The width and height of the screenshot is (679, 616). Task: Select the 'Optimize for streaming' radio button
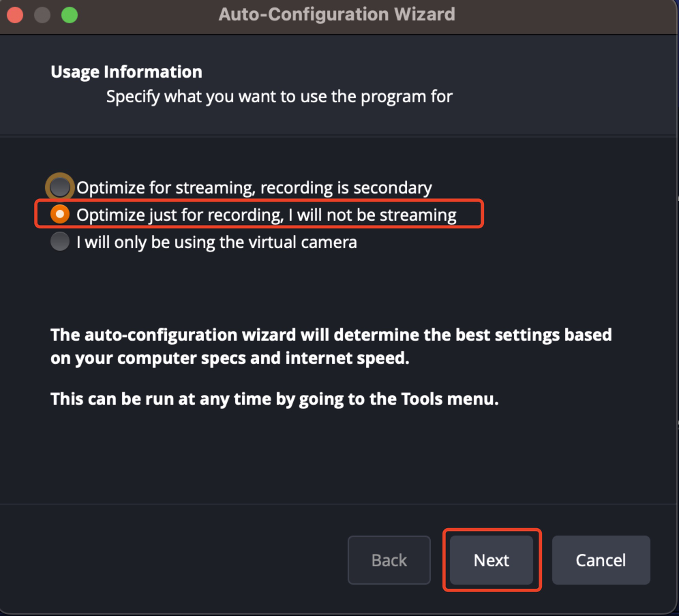coord(60,187)
